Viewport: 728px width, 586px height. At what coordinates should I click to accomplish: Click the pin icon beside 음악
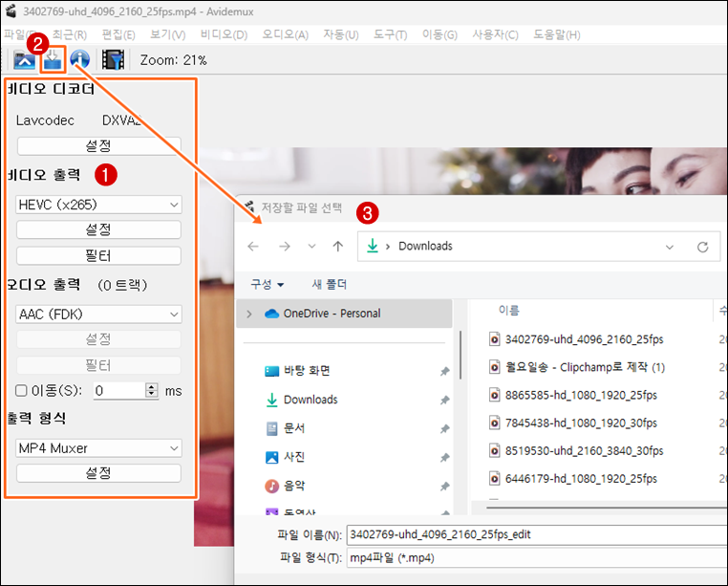coord(445,487)
